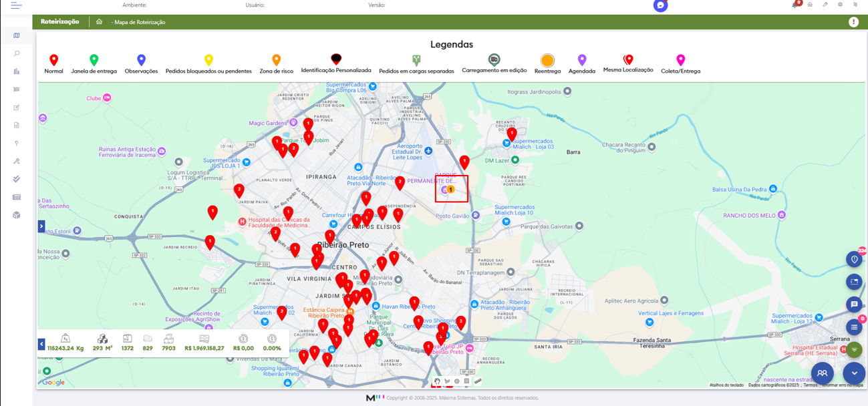Open the package box icon in sidebar
The height and width of the screenshot is (406, 868).
pyautogui.click(x=17, y=215)
